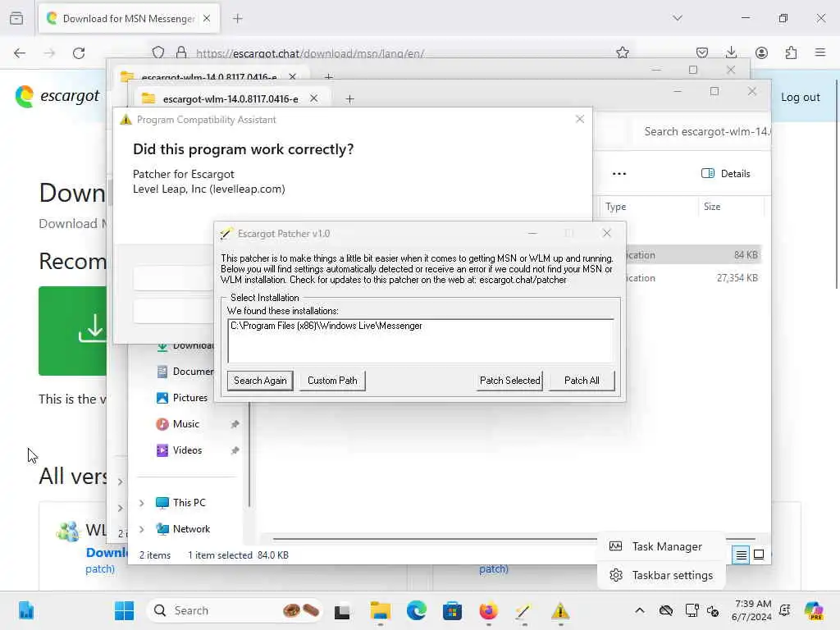Open the Firefox Extensions puzzle icon
Viewport: 840px width, 630px height.
click(x=792, y=52)
